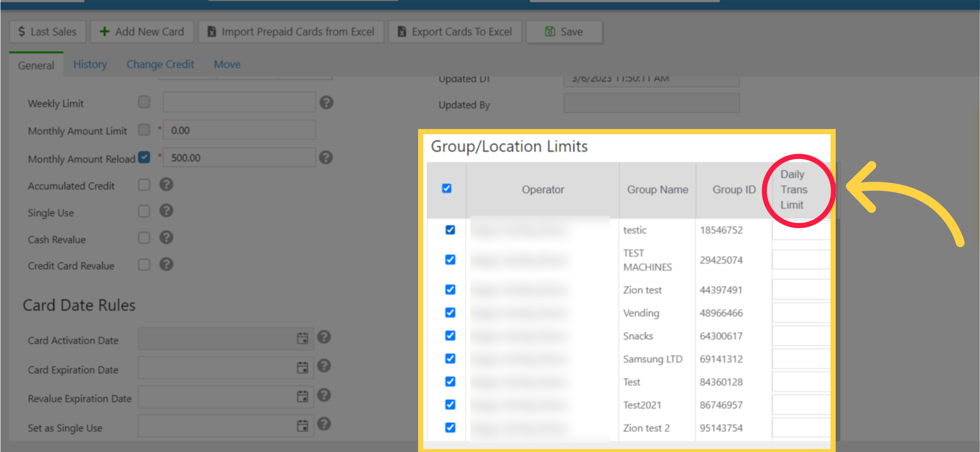Uncheck the select-all header checkbox

(x=447, y=188)
